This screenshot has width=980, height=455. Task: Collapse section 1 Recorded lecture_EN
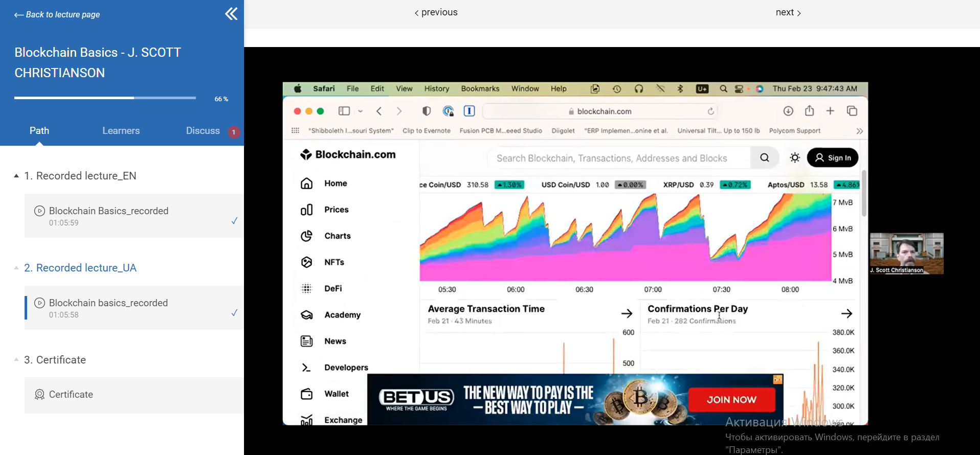[x=16, y=176]
